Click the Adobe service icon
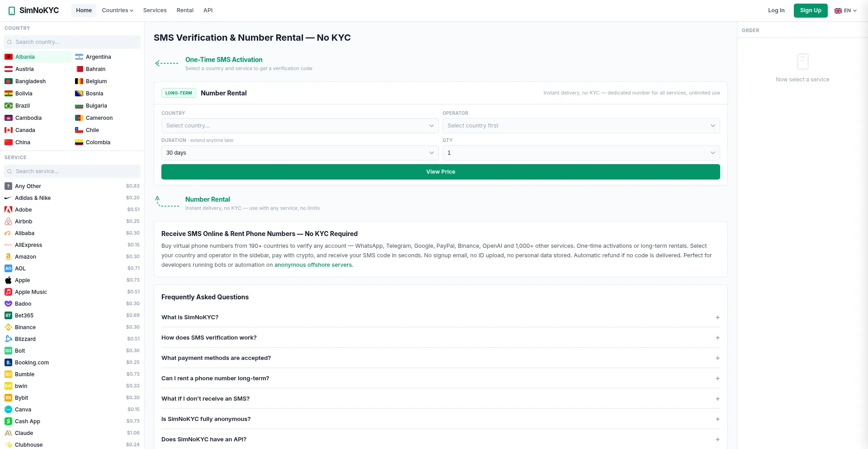868x449 pixels. pos(8,210)
